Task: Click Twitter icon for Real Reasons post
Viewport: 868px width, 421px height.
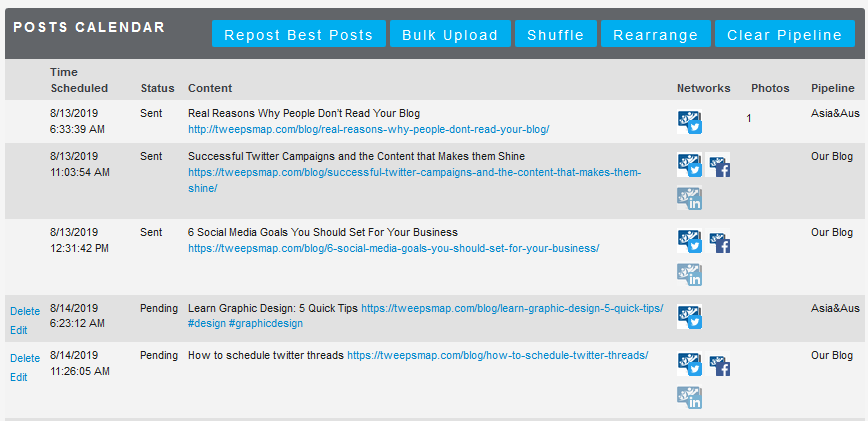Action: click(x=690, y=122)
